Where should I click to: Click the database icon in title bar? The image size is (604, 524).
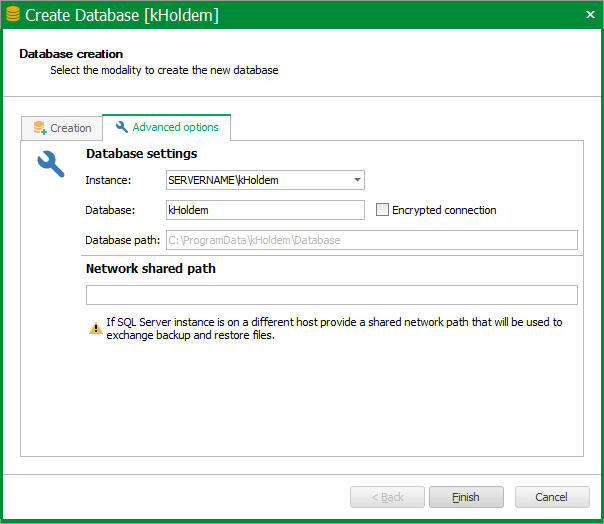[13, 14]
